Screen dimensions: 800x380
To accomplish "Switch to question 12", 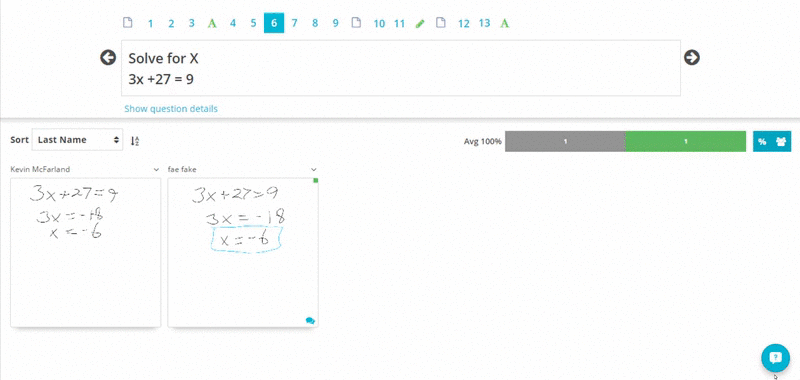I will [463, 23].
